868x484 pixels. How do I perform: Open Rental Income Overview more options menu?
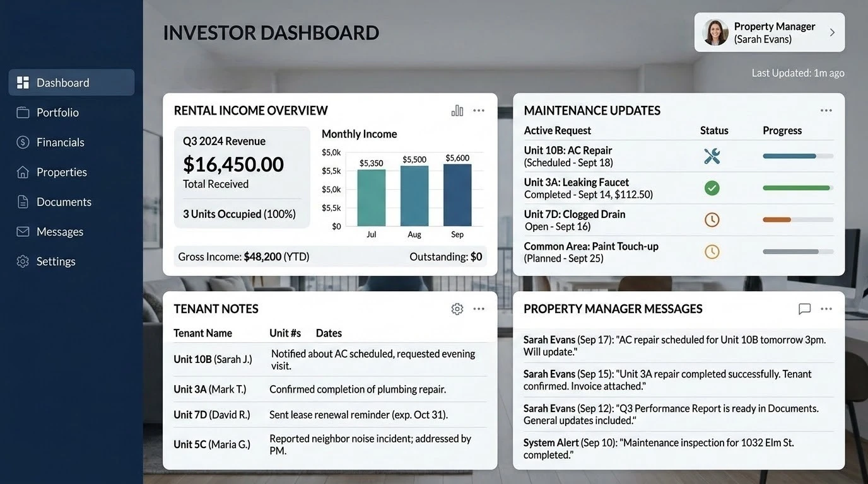(x=479, y=111)
